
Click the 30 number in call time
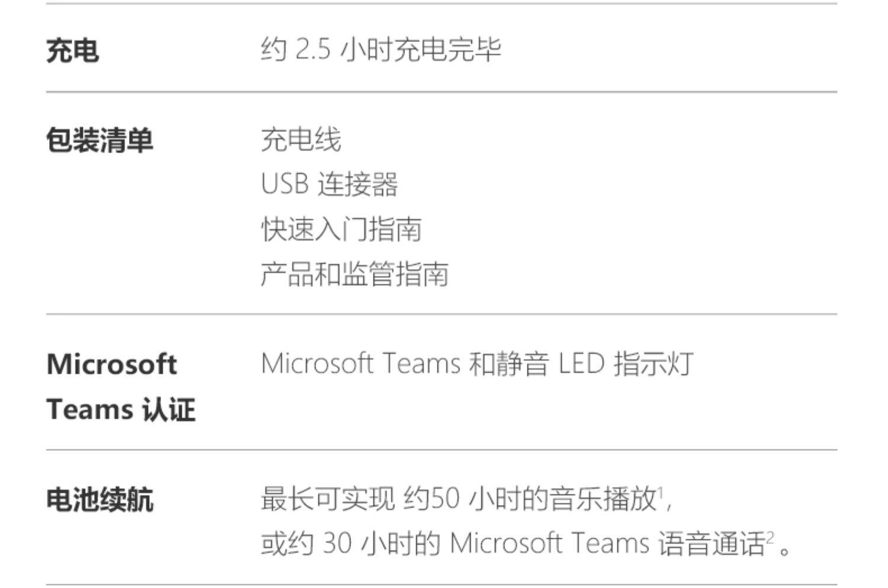(337, 544)
